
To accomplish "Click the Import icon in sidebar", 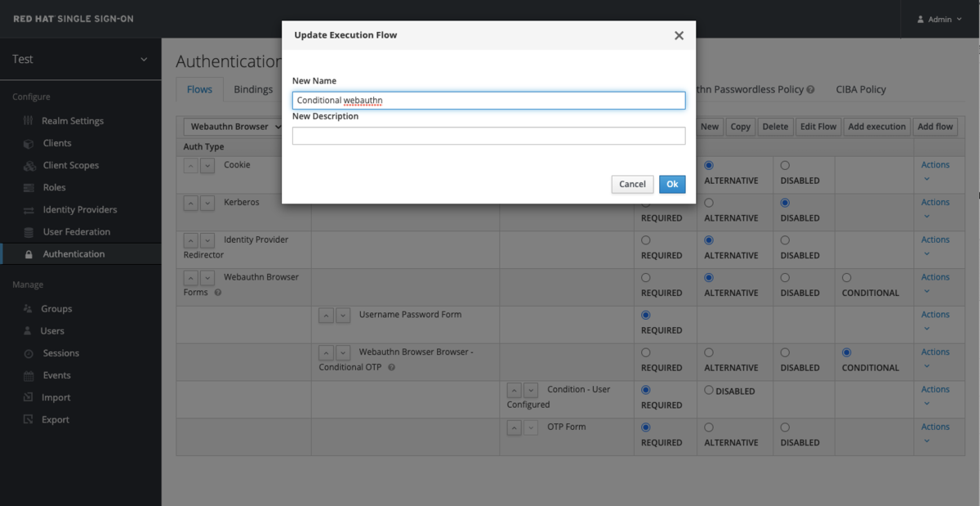I will tap(29, 397).
